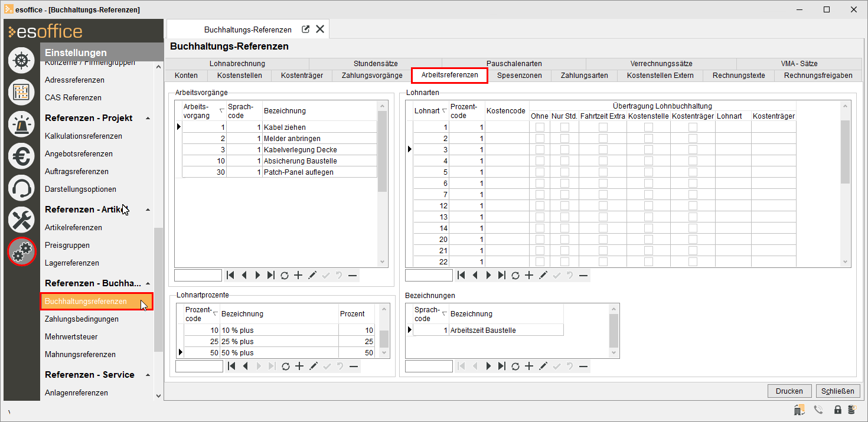Viewport: 868px width, 422px height.
Task: Go to next record in Arbeitsvorgänge navigator
Action: 257,275
